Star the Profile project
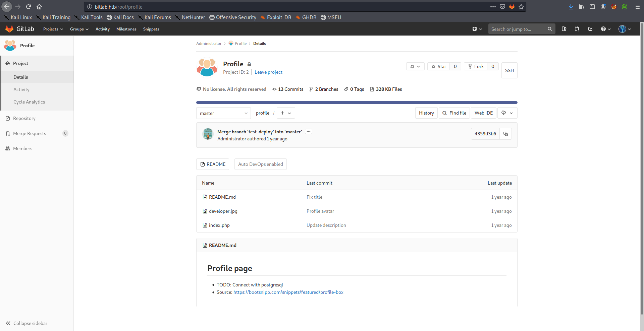 439,66
